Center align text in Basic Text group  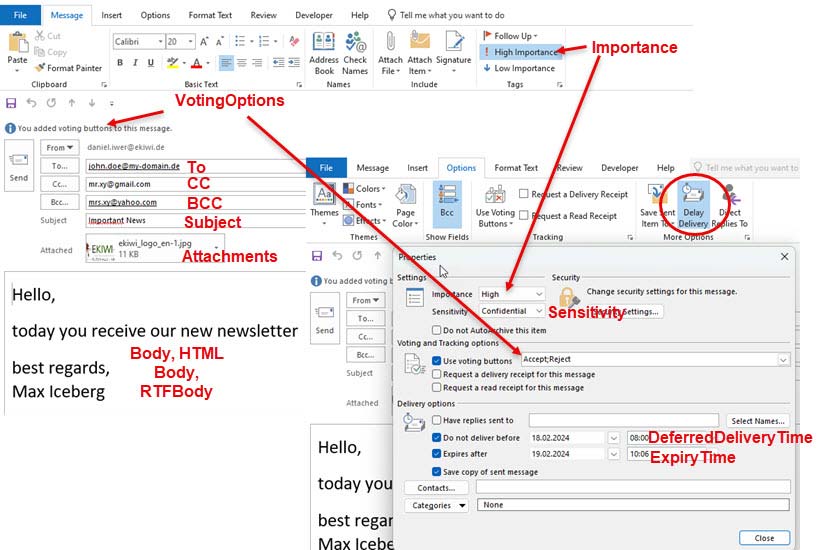[242, 63]
